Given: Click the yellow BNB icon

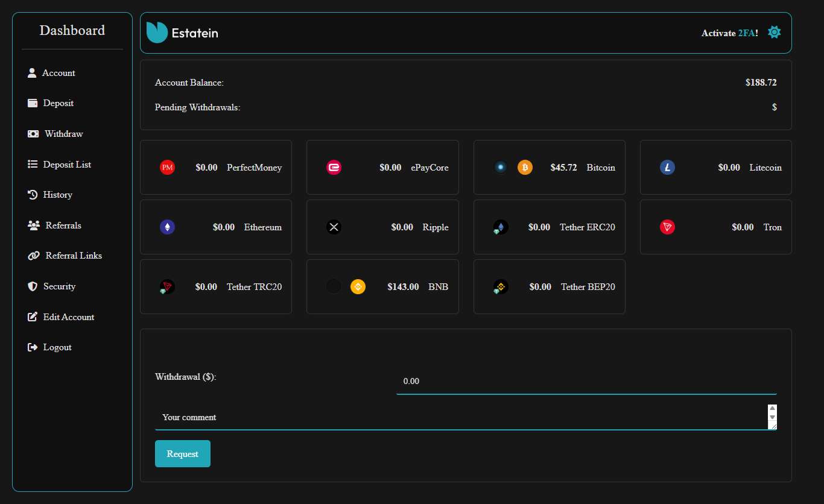Looking at the screenshot, I should pyautogui.click(x=358, y=287).
